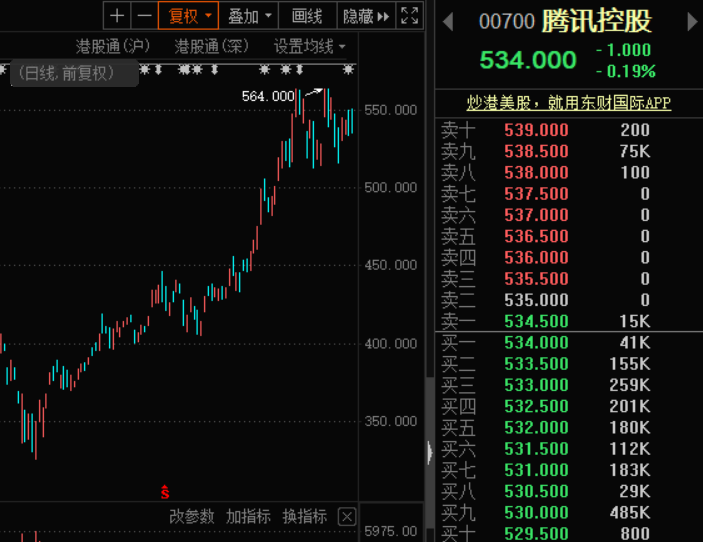This screenshot has height=542, width=703.
Task: Select 买九 price 530.000
Action: point(536,512)
